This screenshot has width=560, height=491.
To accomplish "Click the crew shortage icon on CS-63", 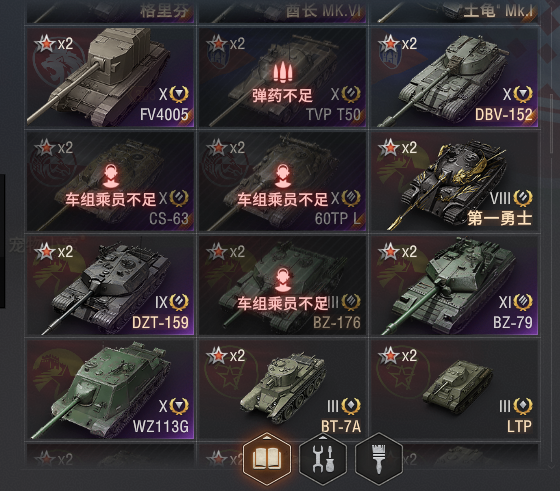I will (111, 176).
